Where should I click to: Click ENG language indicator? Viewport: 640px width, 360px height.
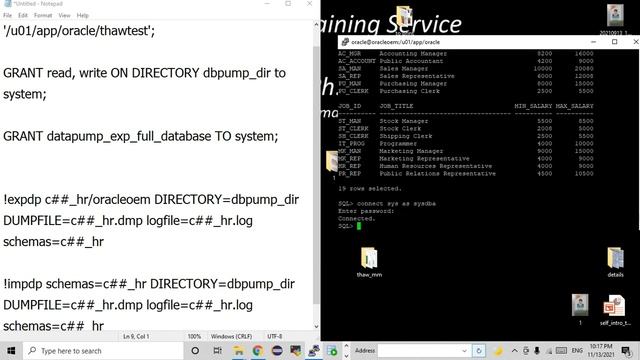click(x=577, y=351)
